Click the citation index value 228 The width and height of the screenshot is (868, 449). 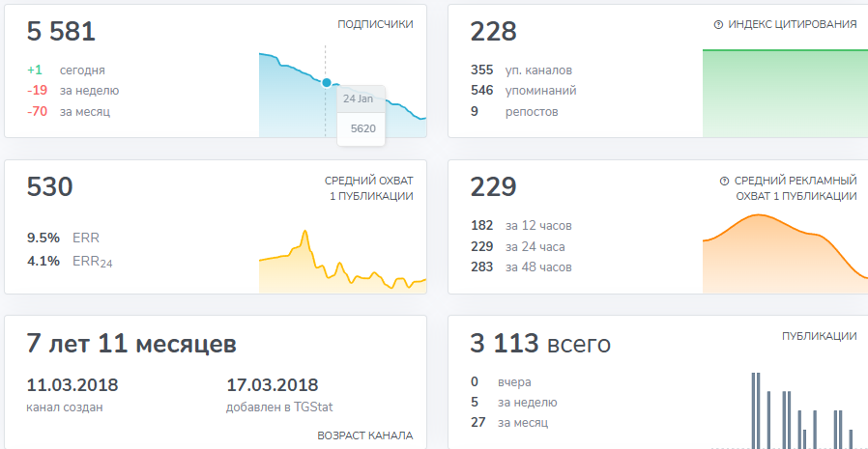pyautogui.click(x=493, y=32)
